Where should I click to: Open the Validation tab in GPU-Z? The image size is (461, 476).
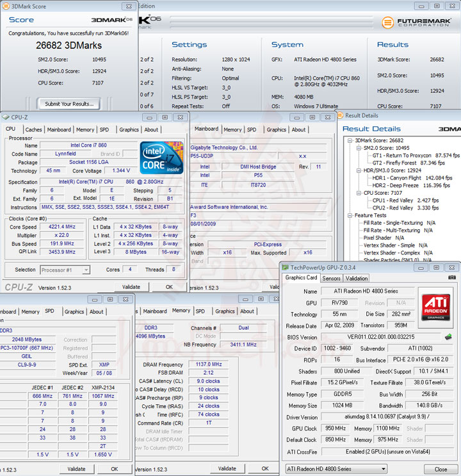357,278
